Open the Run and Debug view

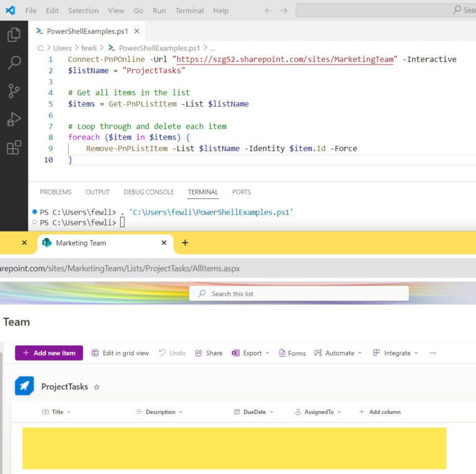tap(14, 119)
